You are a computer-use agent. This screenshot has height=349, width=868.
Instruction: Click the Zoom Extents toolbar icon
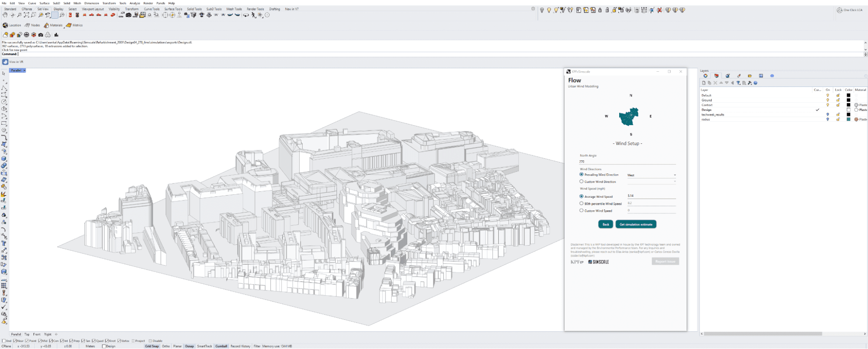click(x=26, y=15)
